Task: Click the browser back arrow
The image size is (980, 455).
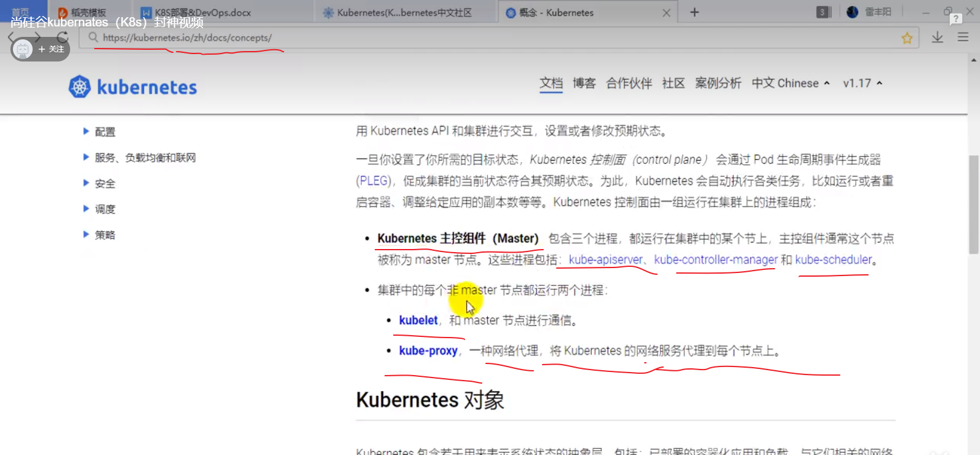Action: click(10, 38)
